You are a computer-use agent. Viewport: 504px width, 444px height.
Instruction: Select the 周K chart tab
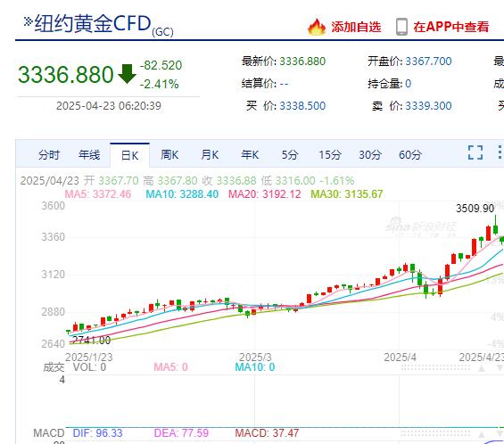click(169, 155)
